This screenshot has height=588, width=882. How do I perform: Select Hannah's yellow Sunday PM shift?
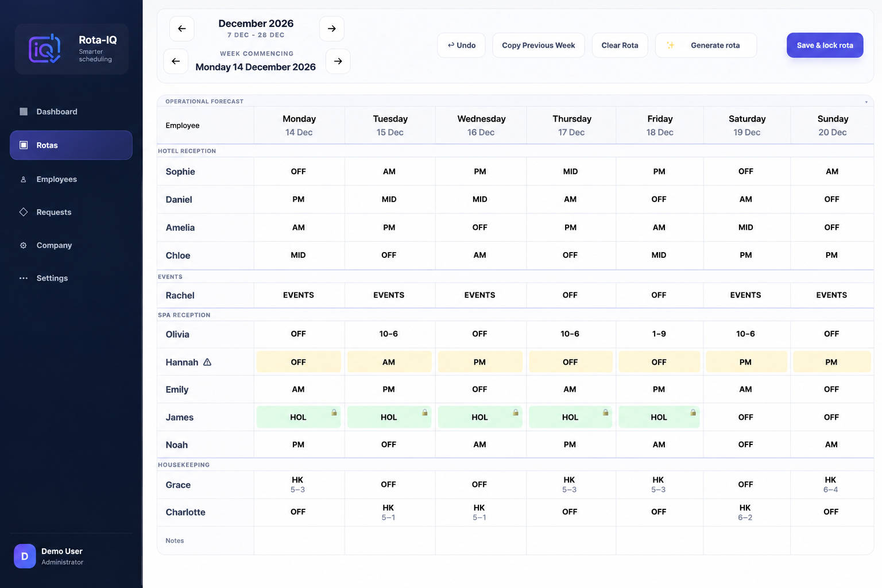pyautogui.click(x=831, y=362)
